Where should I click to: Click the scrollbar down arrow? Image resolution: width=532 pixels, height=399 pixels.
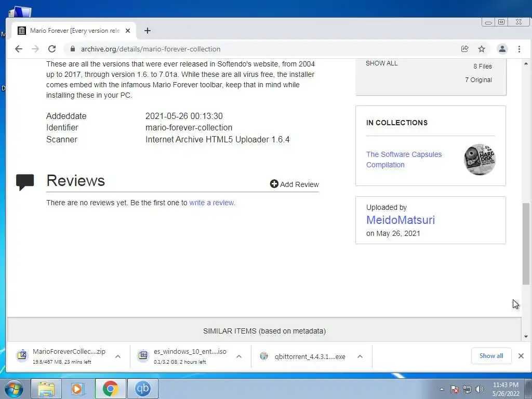click(526, 337)
